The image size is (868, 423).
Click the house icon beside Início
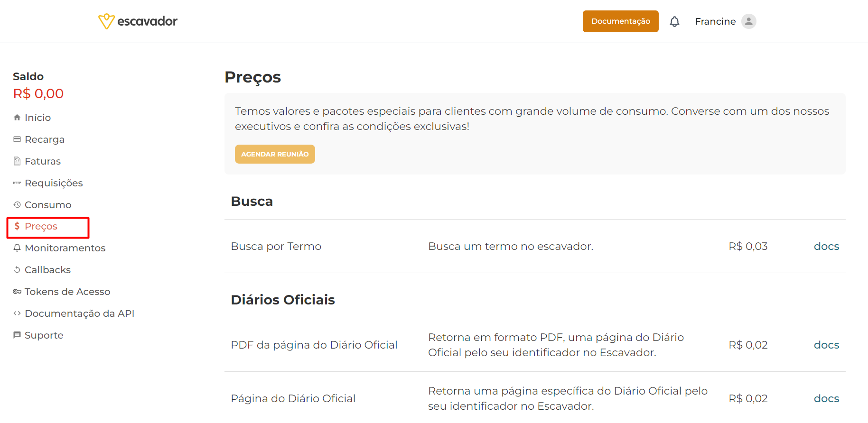pyautogui.click(x=17, y=117)
